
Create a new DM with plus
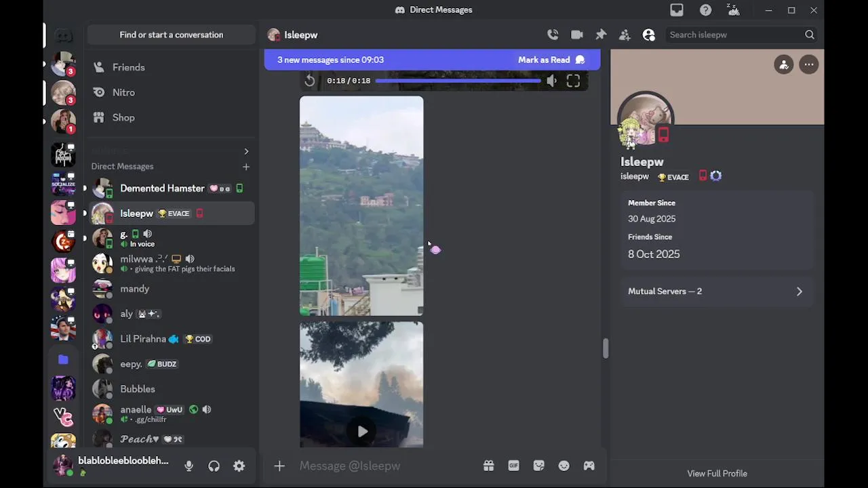click(x=245, y=166)
